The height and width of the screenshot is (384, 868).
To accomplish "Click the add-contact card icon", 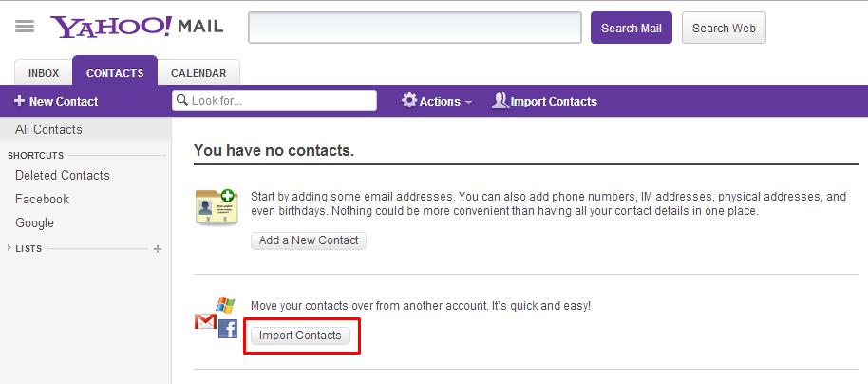I will 217,206.
